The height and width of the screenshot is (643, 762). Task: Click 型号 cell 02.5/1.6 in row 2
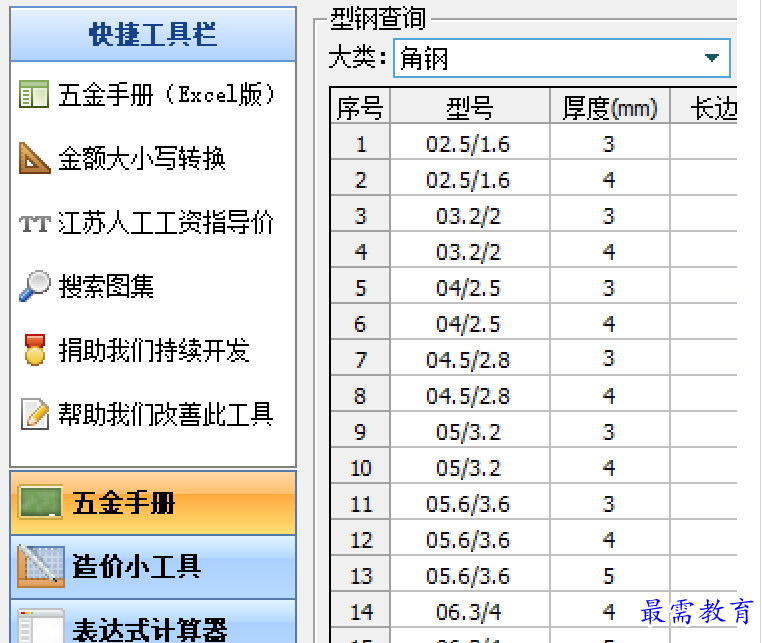tap(470, 177)
